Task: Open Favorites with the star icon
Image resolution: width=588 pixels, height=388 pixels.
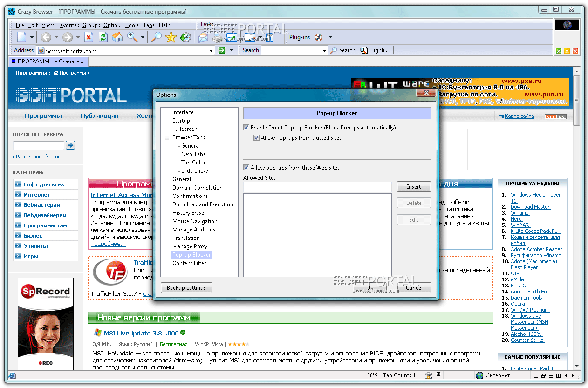Action: pos(171,37)
